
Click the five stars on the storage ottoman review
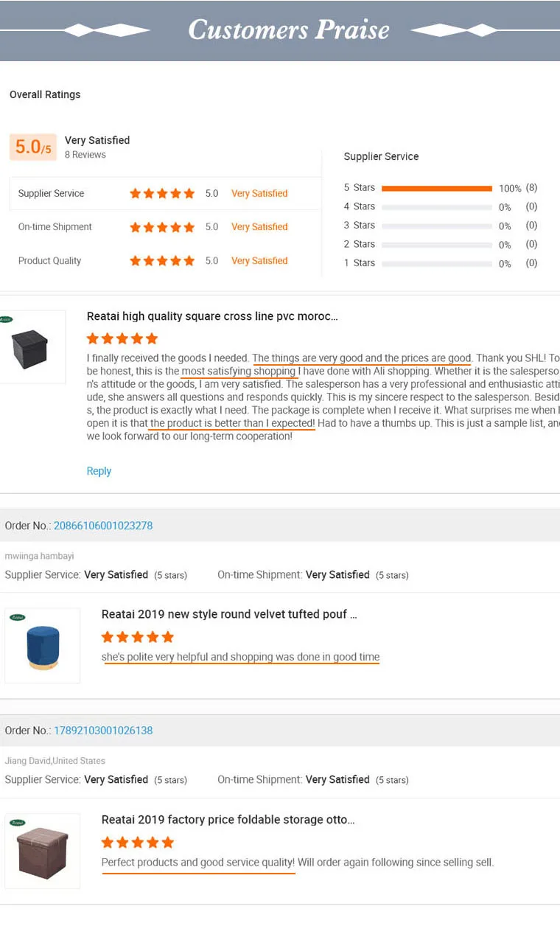coord(137,842)
